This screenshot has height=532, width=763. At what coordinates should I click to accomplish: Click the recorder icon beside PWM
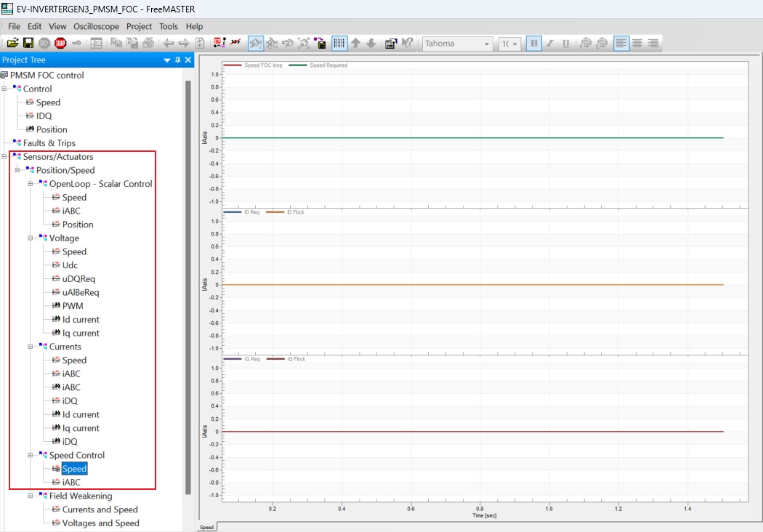(x=56, y=306)
